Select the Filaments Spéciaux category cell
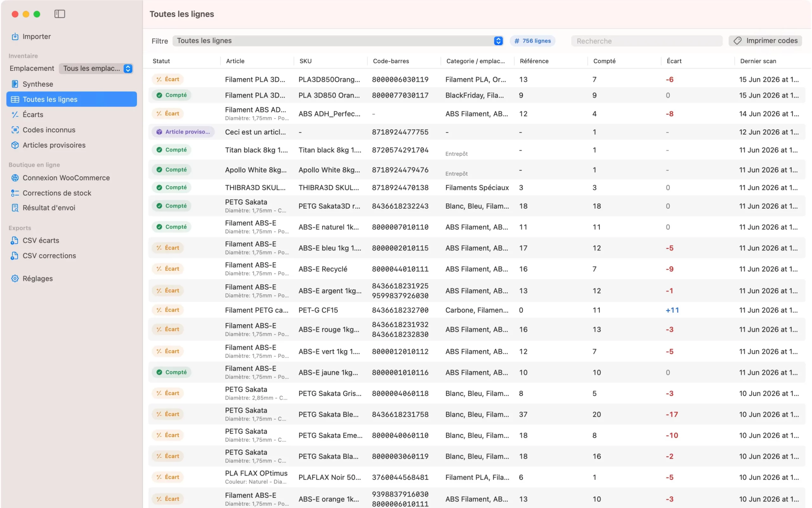This screenshot has width=812, height=508. pyautogui.click(x=477, y=187)
